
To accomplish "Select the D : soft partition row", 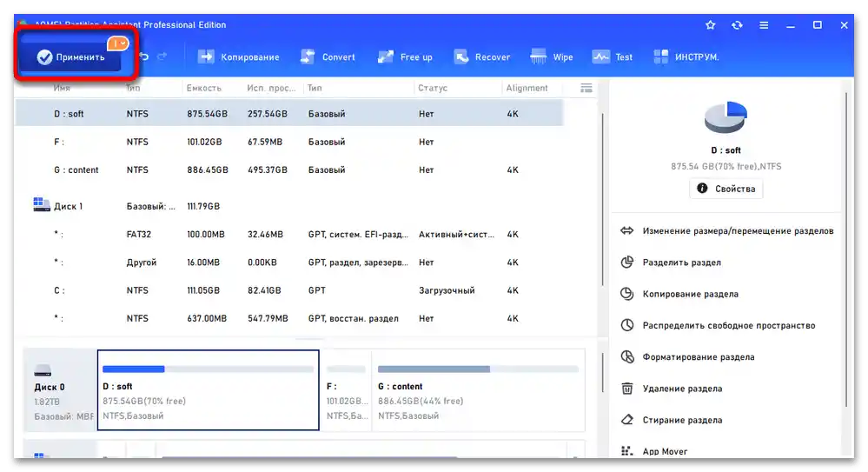I will click(x=289, y=114).
